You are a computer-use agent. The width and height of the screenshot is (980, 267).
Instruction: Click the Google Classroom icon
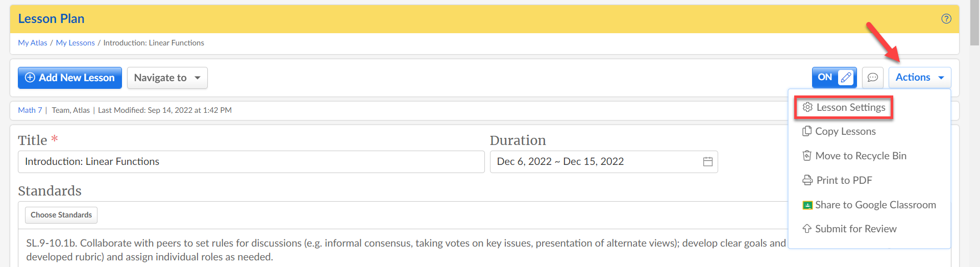coord(807,205)
